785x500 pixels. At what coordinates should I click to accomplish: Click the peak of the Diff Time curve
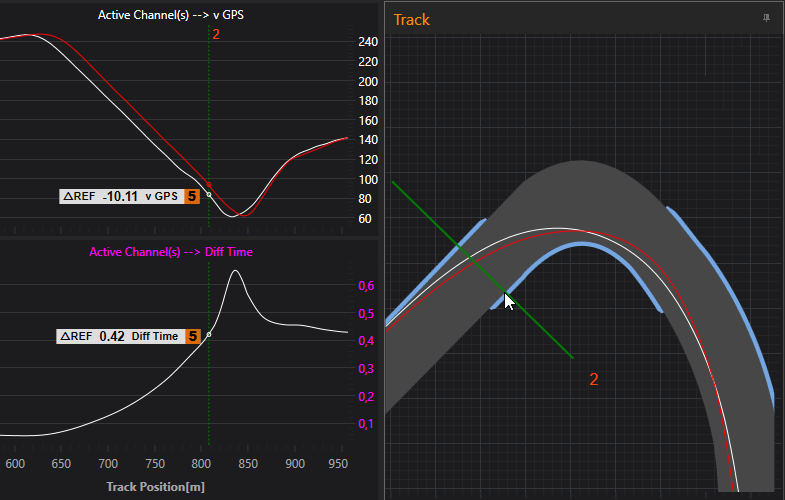click(236, 271)
